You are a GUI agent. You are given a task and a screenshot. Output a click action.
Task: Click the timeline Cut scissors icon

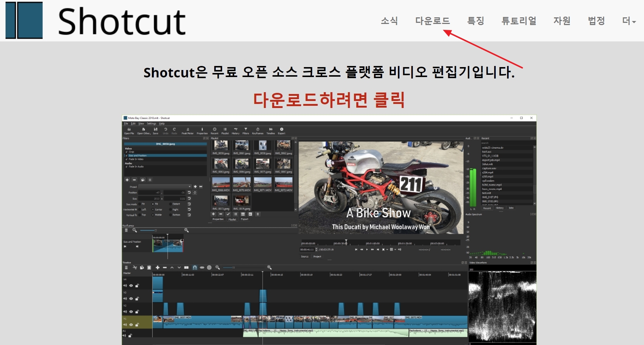[135, 268]
